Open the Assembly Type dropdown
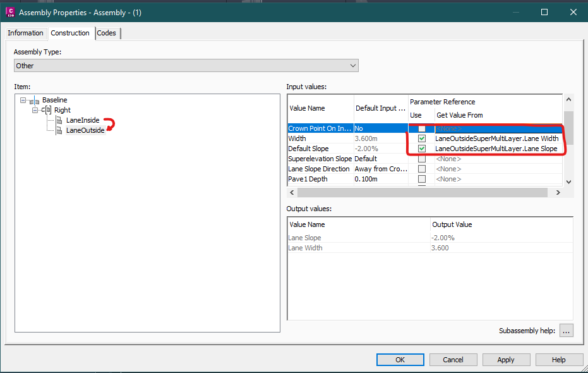588x373 pixels. click(x=353, y=65)
